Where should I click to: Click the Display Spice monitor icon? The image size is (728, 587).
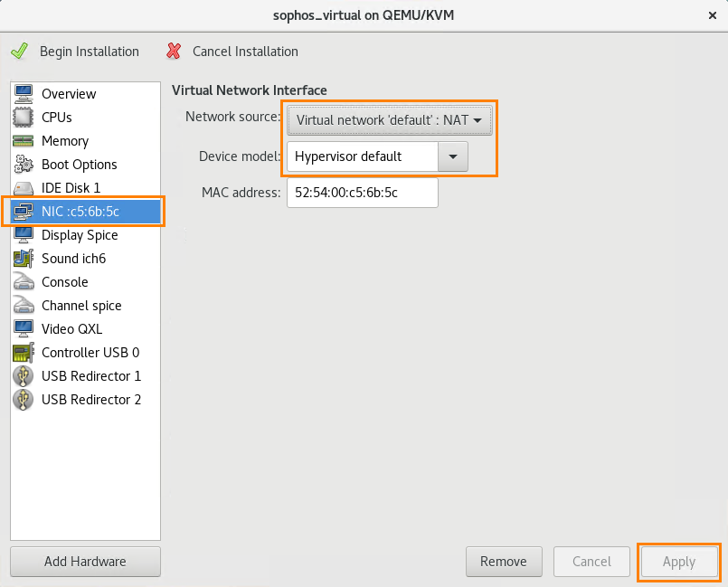point(24,234)
